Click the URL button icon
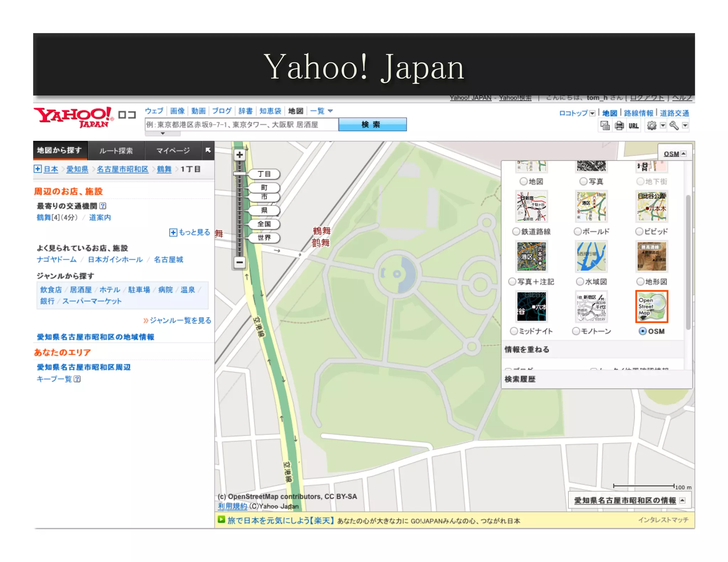This screenshot has width=728, height=562. (633, 126)
